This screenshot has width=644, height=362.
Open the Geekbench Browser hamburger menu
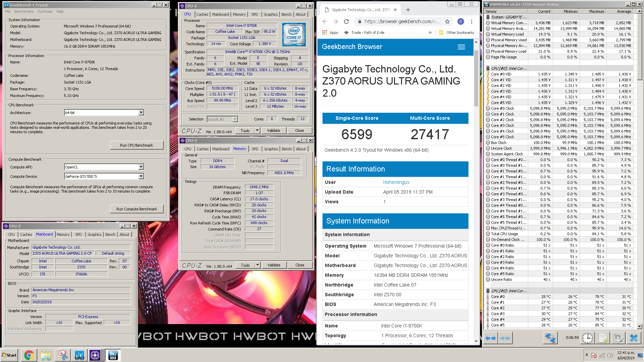click(x=461, y=47)
